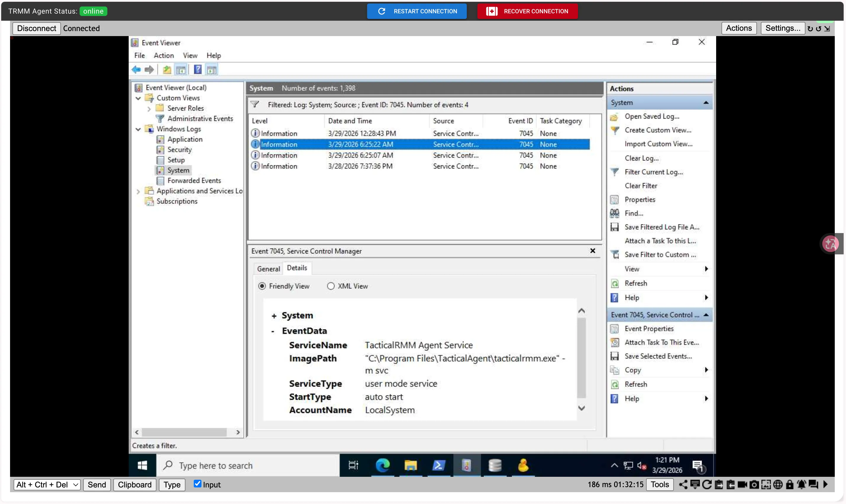Take a screenshot with the camera icon
The image size is (846, 504).
pos(754,485)
